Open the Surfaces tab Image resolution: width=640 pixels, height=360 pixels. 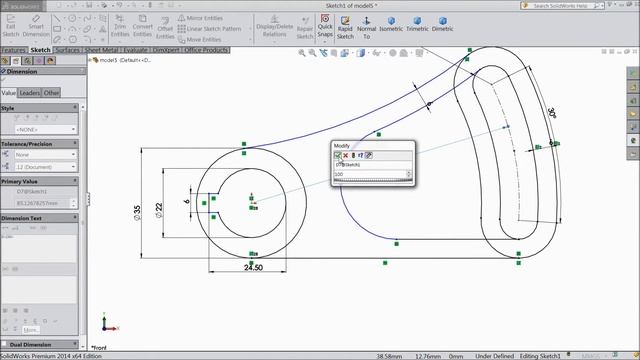click(x=67, y=50)
